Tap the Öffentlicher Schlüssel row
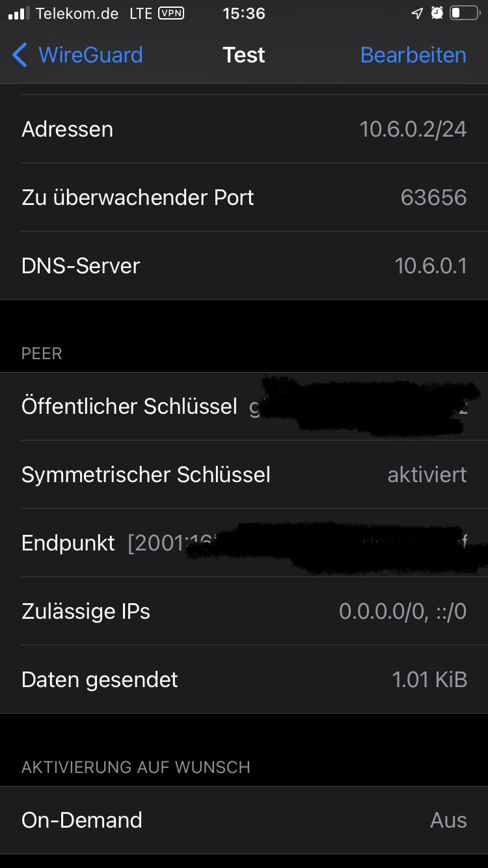This screenshot has height=868, width=488. point(244,407)
